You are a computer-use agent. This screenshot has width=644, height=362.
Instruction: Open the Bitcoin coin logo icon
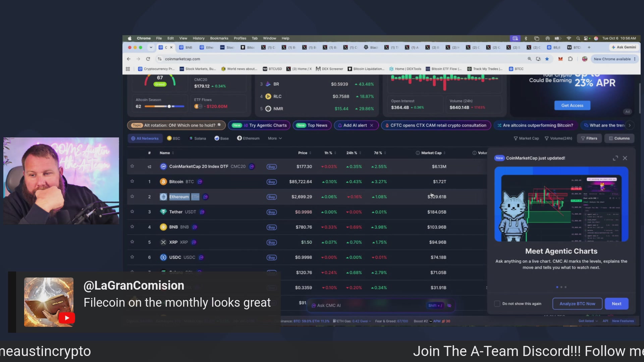point(163,182)
